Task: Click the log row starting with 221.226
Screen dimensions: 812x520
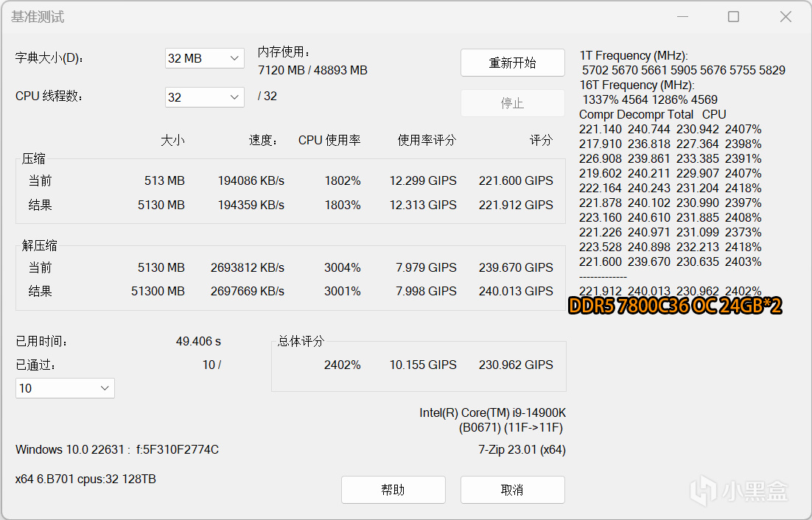Action: click(670, 232)
